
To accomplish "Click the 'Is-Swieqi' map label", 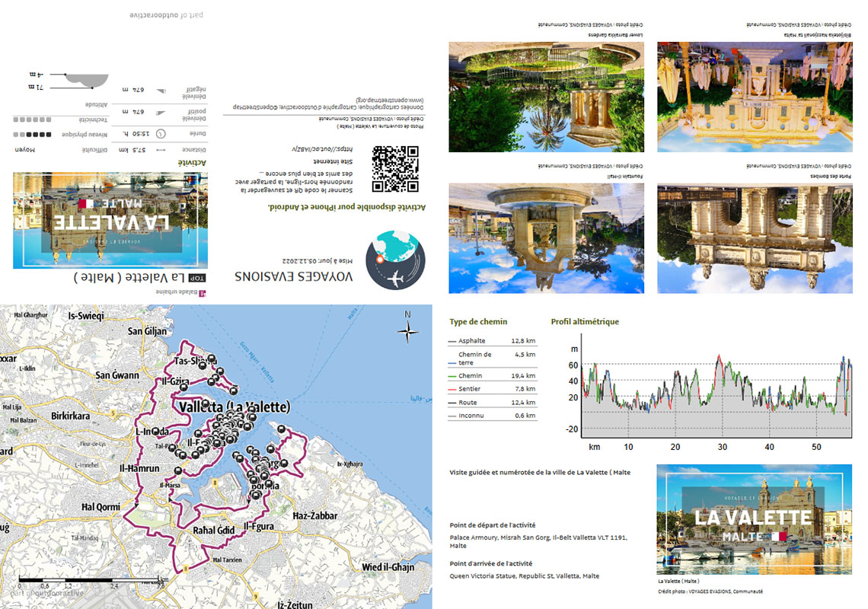I will click(86, 316).
